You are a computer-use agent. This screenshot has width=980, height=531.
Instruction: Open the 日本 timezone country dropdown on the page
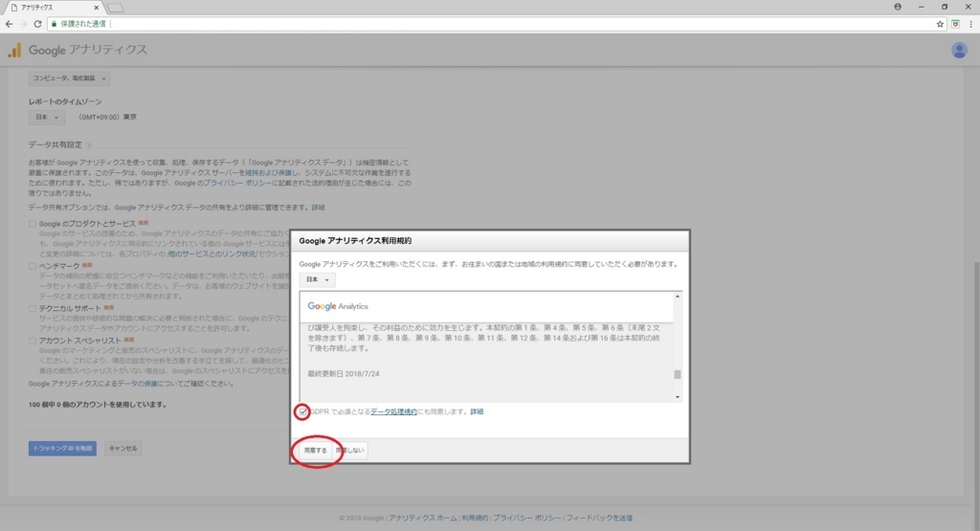(x=46, y=117)
